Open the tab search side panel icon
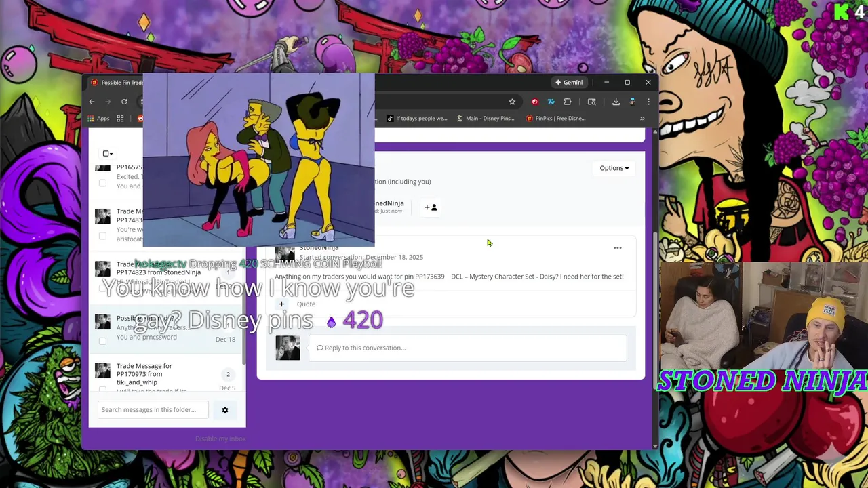 click(x=591, y=102)
